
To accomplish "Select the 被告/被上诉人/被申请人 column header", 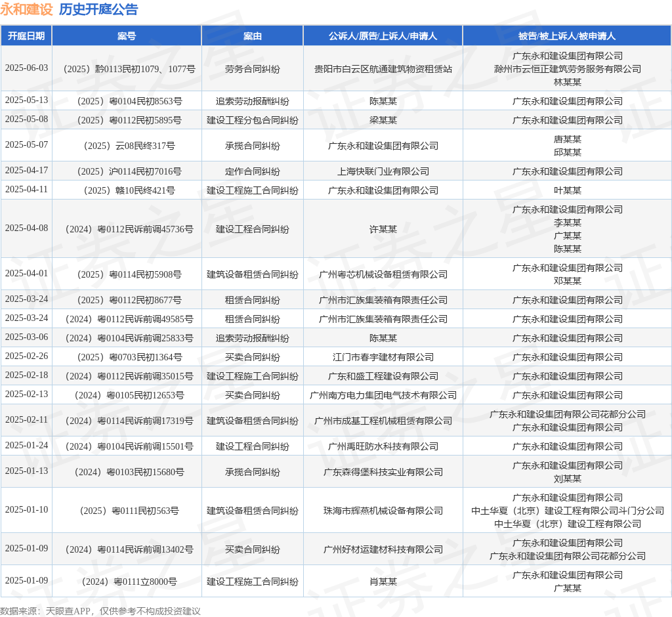I will (x=567, y=36).
